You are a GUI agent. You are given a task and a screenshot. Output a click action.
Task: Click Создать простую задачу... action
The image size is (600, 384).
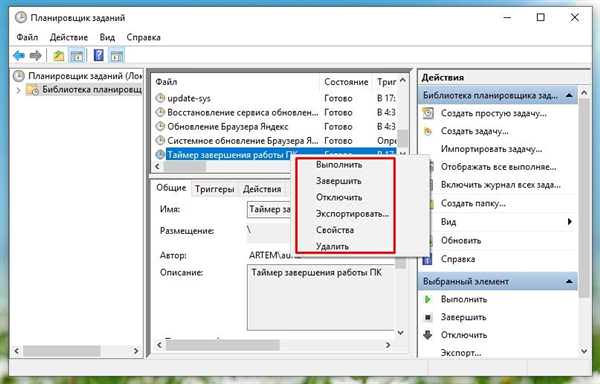point(494,113)
